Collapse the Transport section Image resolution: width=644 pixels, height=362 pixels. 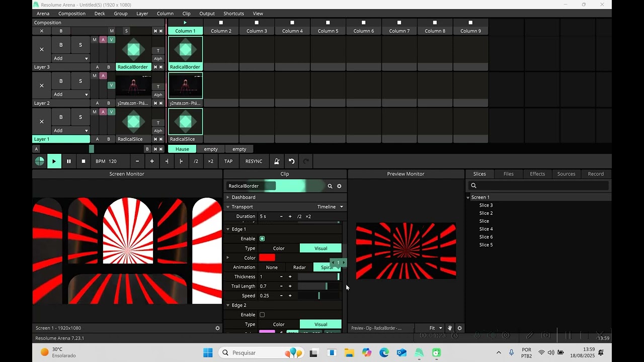click(x=228, y=207)
